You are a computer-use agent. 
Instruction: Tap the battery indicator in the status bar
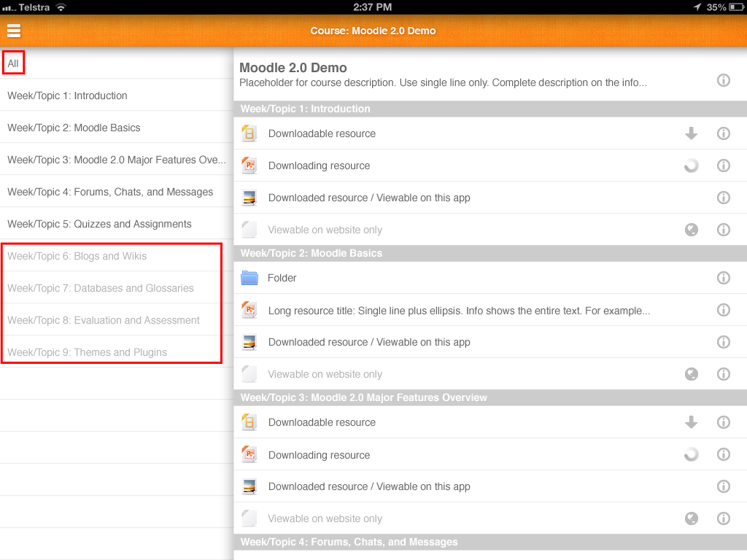[x=736, y=7]
